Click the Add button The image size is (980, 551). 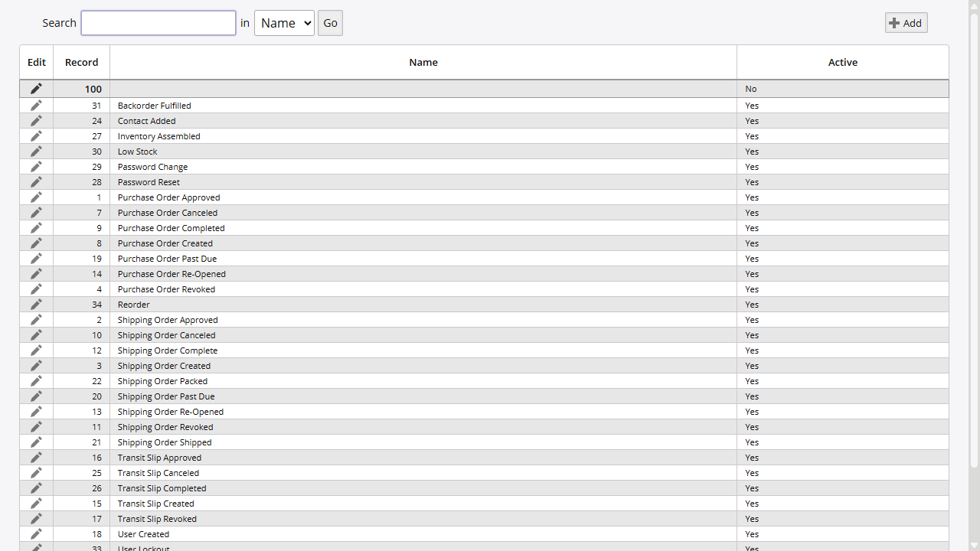pos(906,23)
